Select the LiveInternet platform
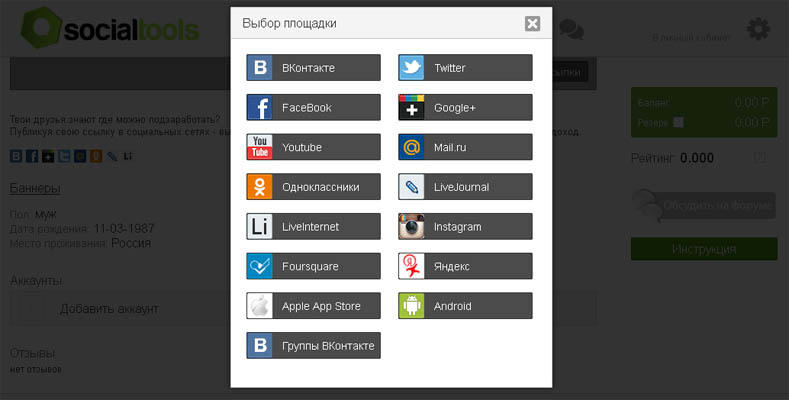 [x=313, y=226]
